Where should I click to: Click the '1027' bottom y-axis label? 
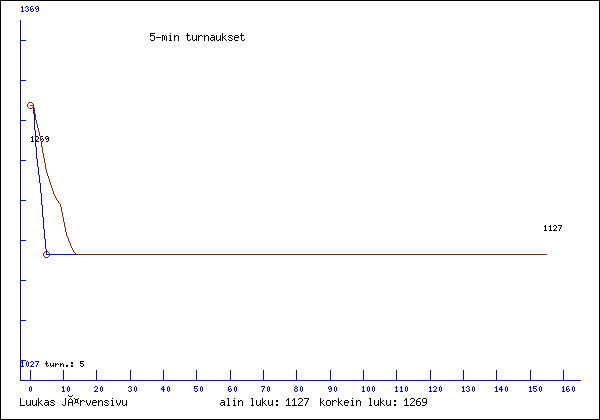(30, 364)
